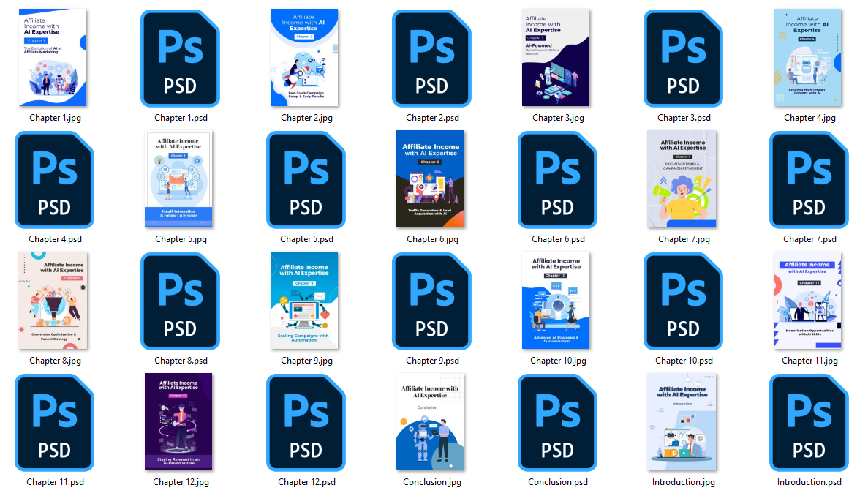Select the Introduction.psd file icon
Viewport: 868px width, 504px height.
pyautogui.click(x=809, y=423)
